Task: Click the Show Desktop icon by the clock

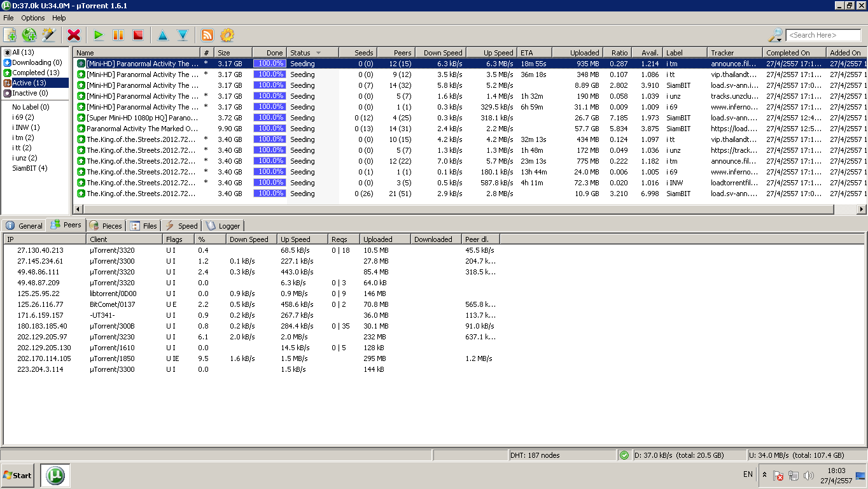Action: 860,476
